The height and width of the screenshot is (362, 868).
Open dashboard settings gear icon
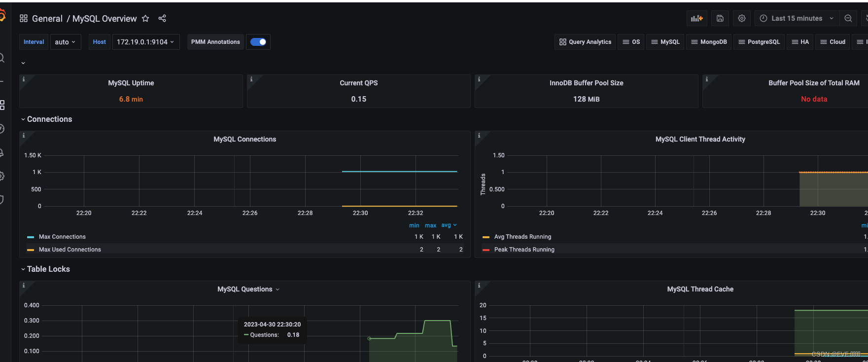(742, 18)
